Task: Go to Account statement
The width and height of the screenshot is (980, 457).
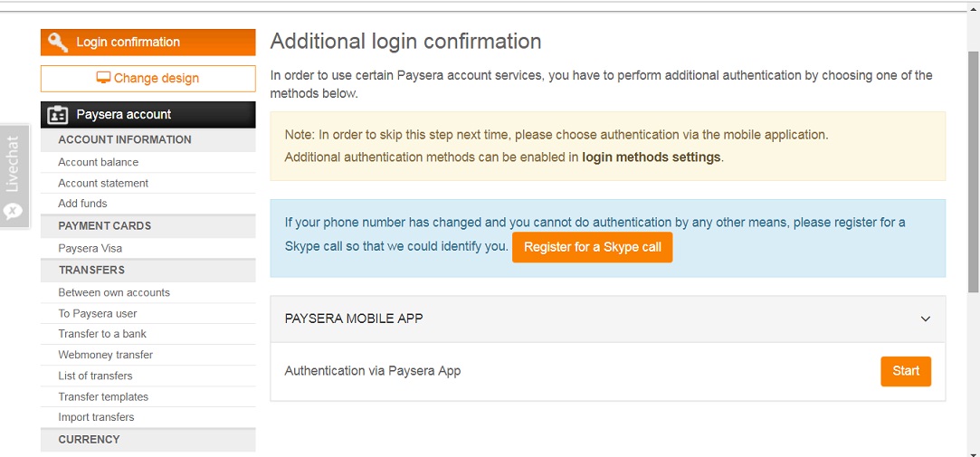Action: [x=103, y=183]
